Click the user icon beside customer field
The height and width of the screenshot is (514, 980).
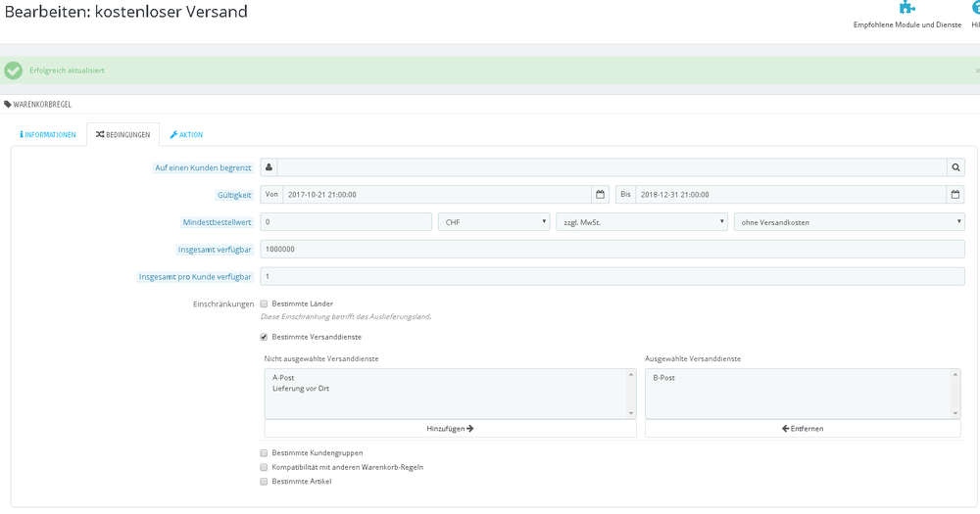coord(269,167)
